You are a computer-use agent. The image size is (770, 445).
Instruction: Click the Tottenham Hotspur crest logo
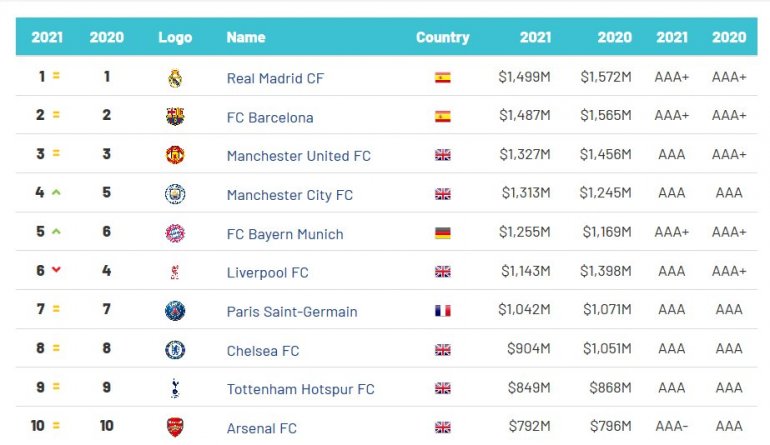click(x=175, y=388)
